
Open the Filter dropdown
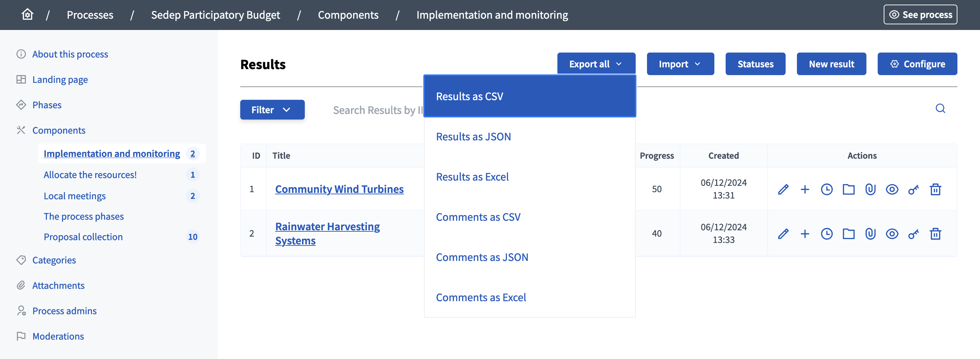[272, 110]
